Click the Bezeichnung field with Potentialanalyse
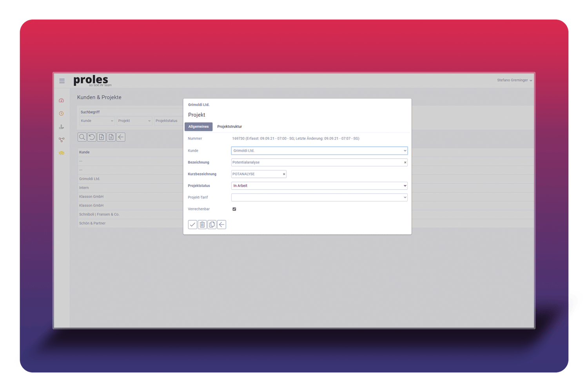 319,163
